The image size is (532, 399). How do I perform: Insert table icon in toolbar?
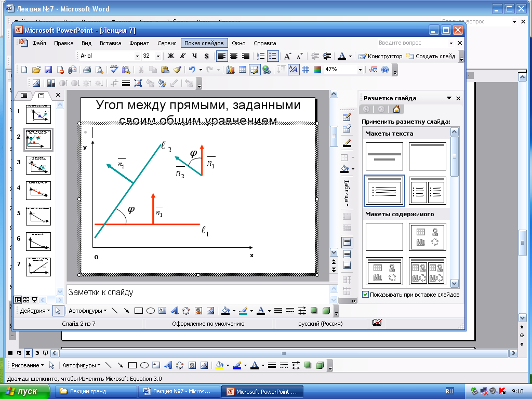[x=243, y=70]
